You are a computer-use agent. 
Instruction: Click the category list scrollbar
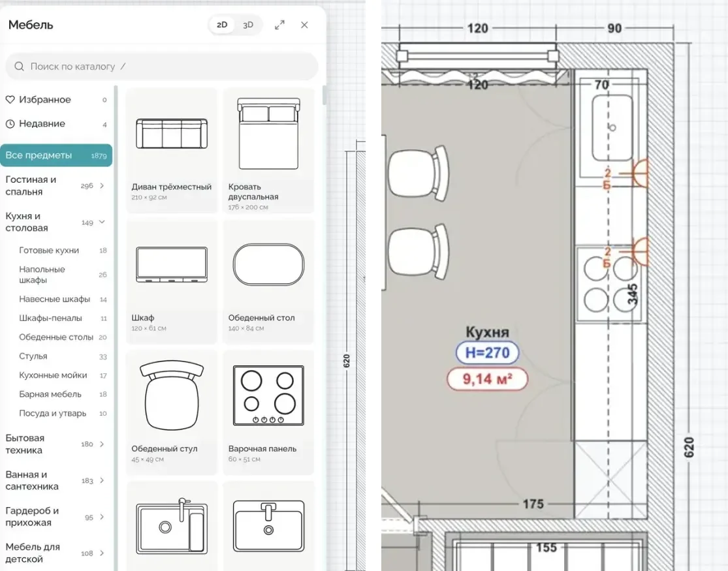click(116, 328)
